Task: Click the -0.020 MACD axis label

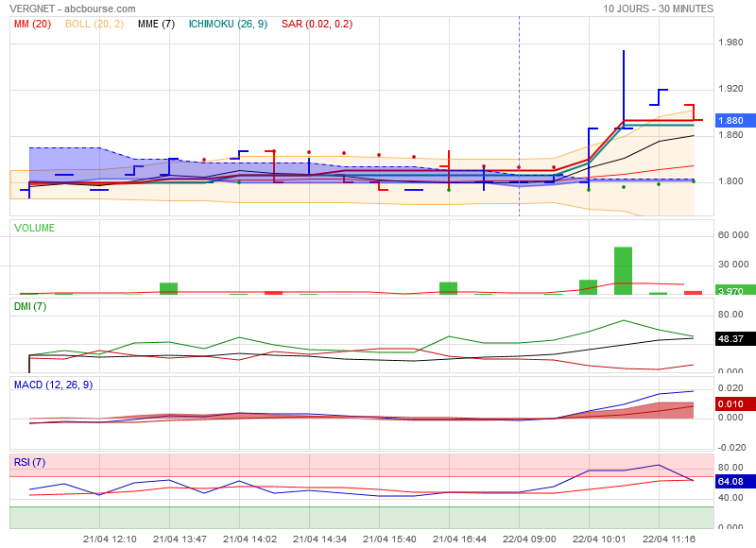Action: 731,447
